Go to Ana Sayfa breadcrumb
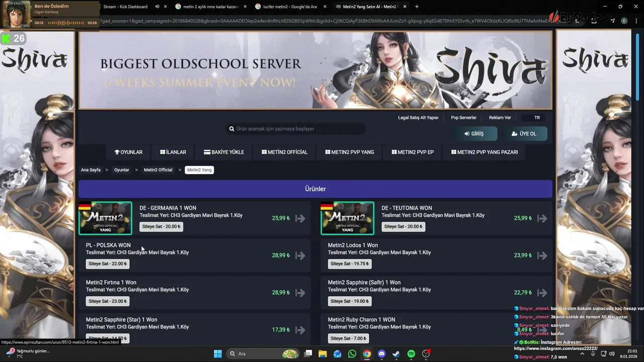Screen dimensions: 644x362 pyautogui.click(x=91, y=170)
